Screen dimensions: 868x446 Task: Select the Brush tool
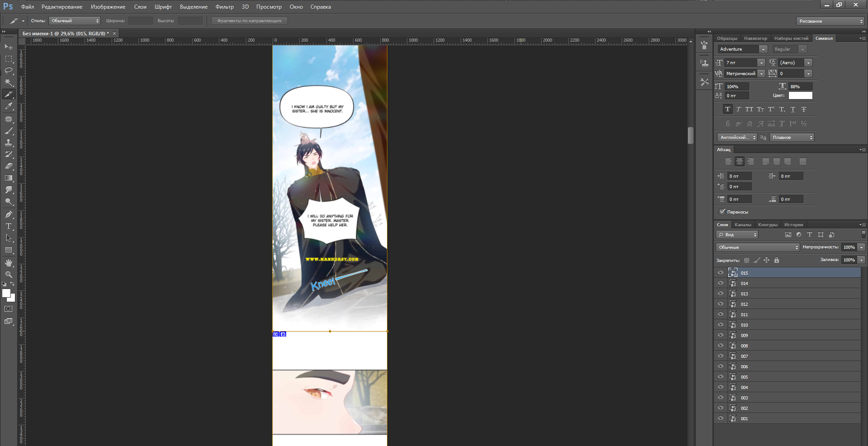9,131
